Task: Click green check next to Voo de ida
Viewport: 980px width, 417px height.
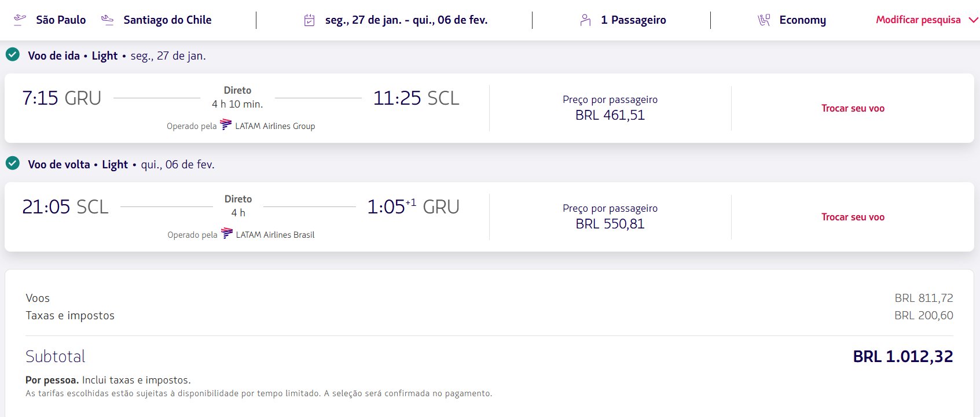Action: point(13,55)
